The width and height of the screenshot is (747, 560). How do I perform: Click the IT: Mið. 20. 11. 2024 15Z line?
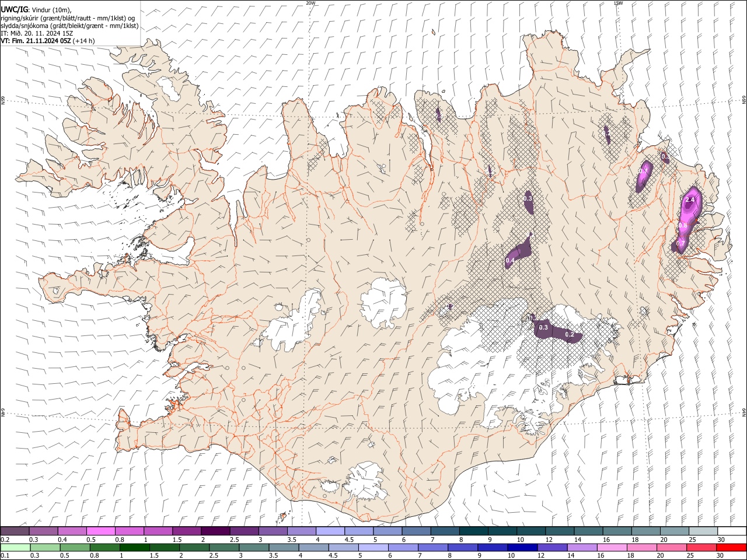tap(37, 33)
